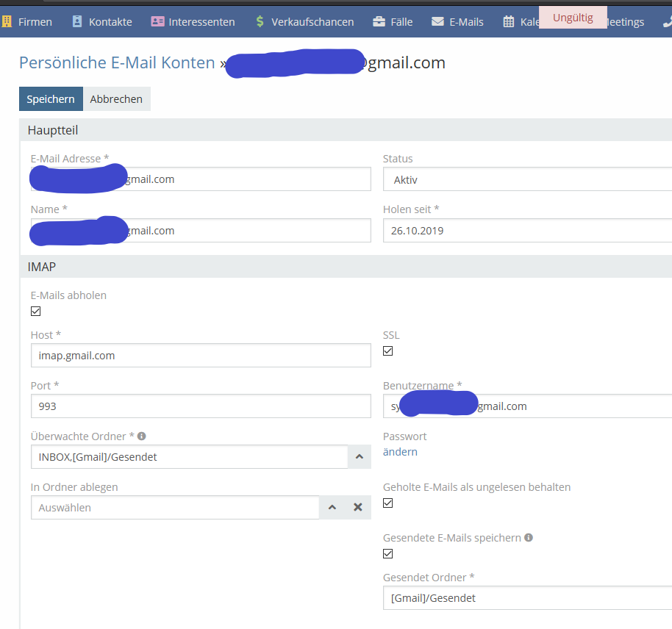
Task: Click the Interessenten ID card icon
Action: [x=157, y=22]
